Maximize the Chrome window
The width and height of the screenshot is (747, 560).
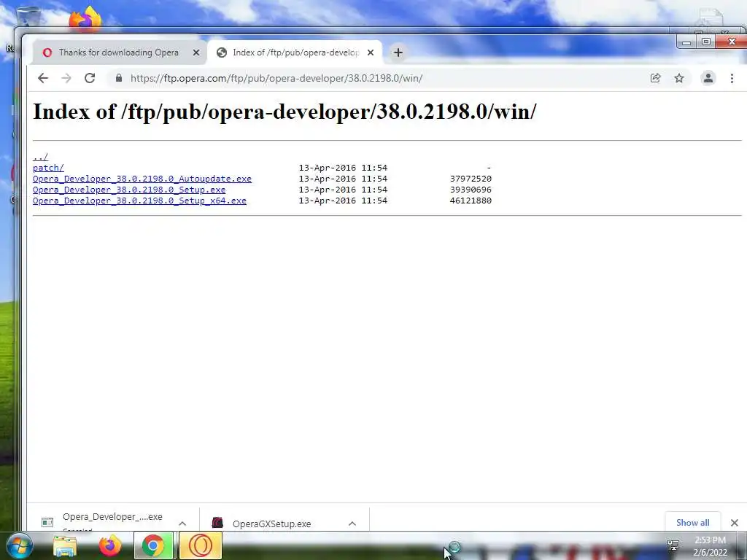pos(706,42)
